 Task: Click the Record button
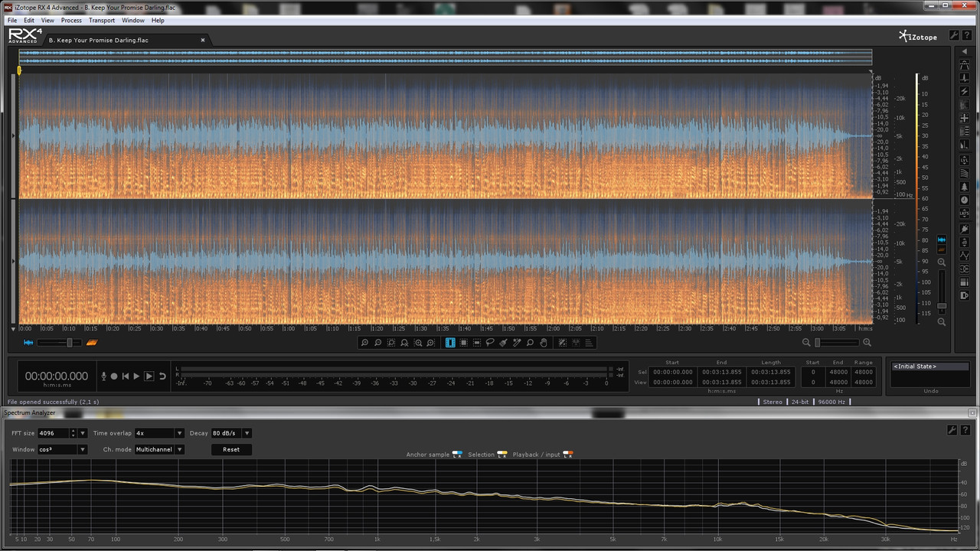pyautogui.click(x=114, y=376)
